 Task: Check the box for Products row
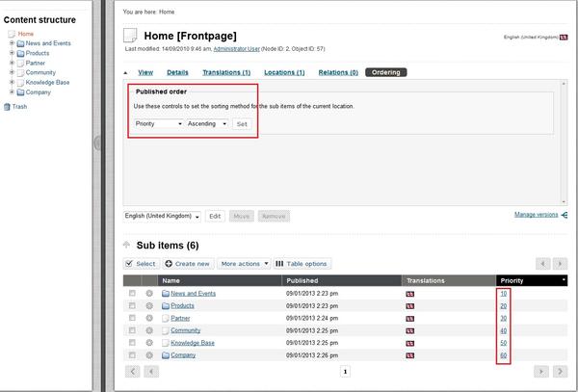132,305
